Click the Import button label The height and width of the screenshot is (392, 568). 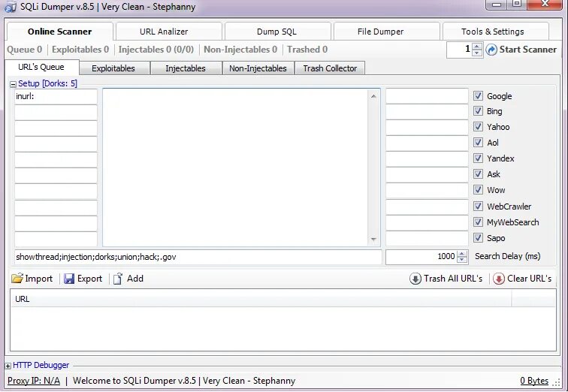click(39, 279)
